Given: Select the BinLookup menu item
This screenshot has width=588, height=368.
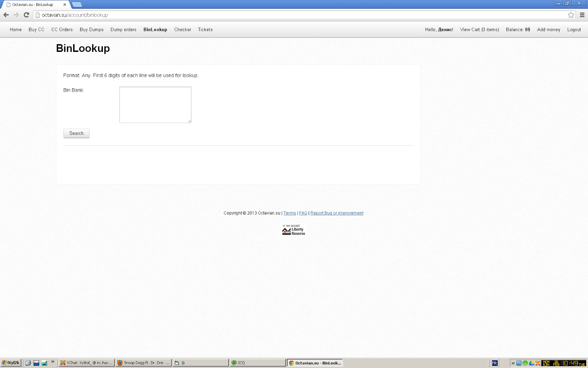Looking at the screenshot, I should pos(155,30).
